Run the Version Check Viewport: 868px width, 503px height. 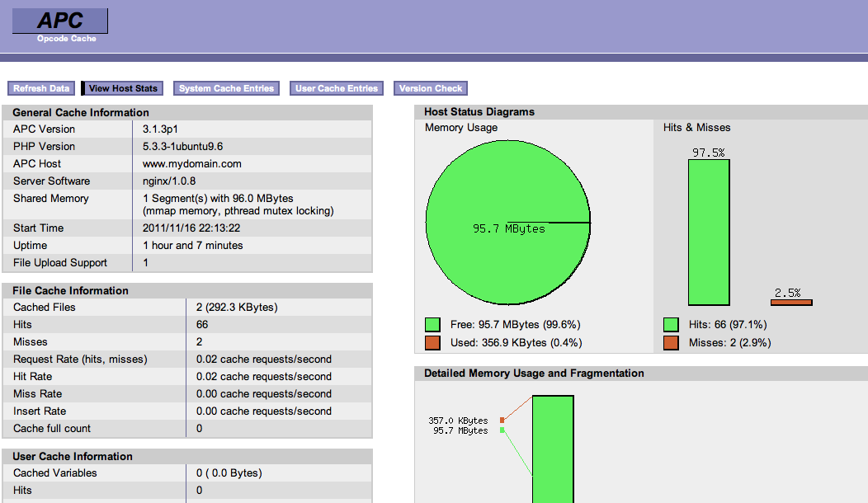pyautogui.click(x=430, y=88)
